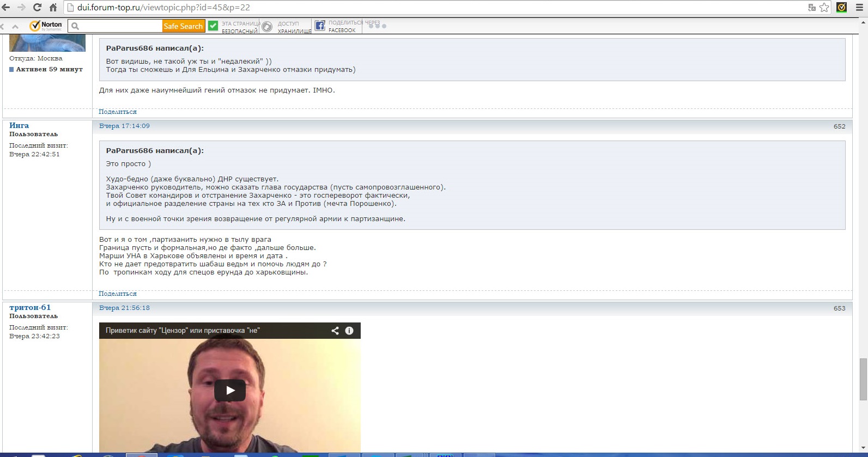Click the Norton Safe Search button
The image size is (868, 457).
(x=183, y=26)
